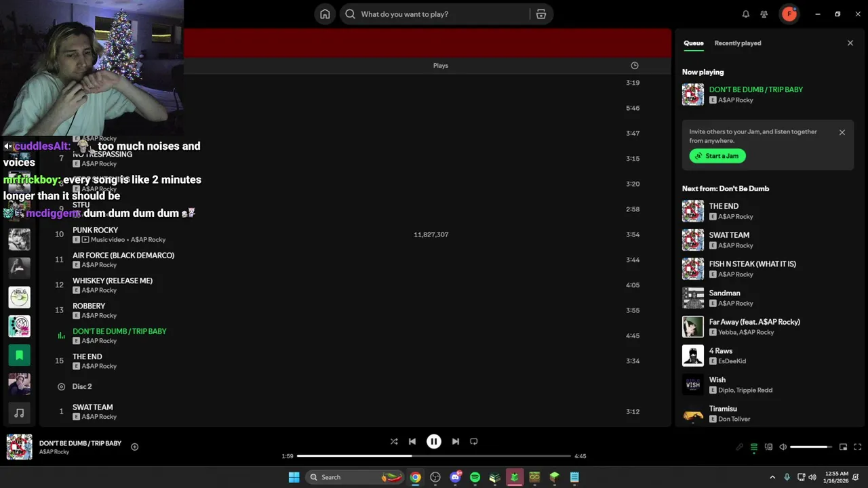Dismiss the Jam invitation card
The width and height of the screenshot is (868, 488).
coord(842,133)
